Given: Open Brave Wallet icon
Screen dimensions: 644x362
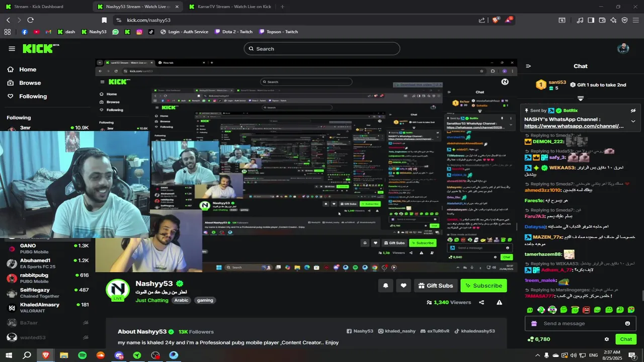Looking at the screenshot, I should (x=602, y=20).
